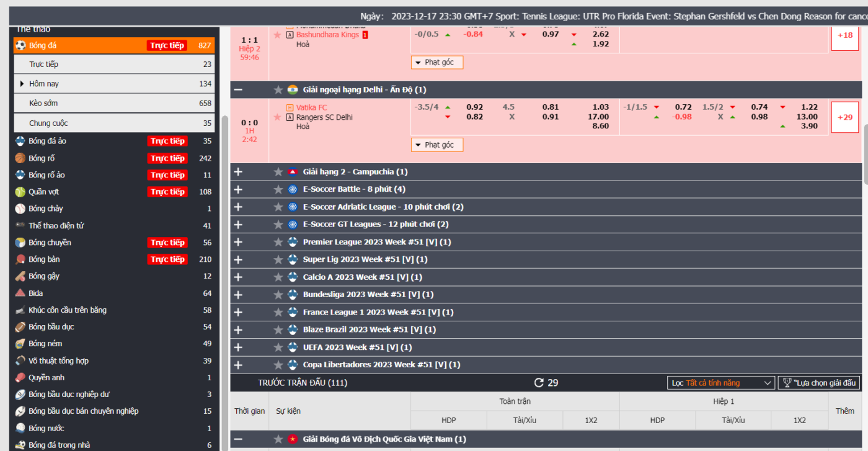Expand France League 1 2023 Week #51

click(x=239, y=312)
